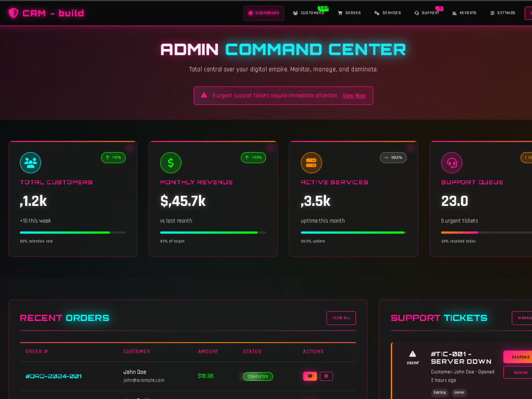Screen dimensions: 532x399
Task: Click the Dashboard nav icon
Action: tap(251, 13)
